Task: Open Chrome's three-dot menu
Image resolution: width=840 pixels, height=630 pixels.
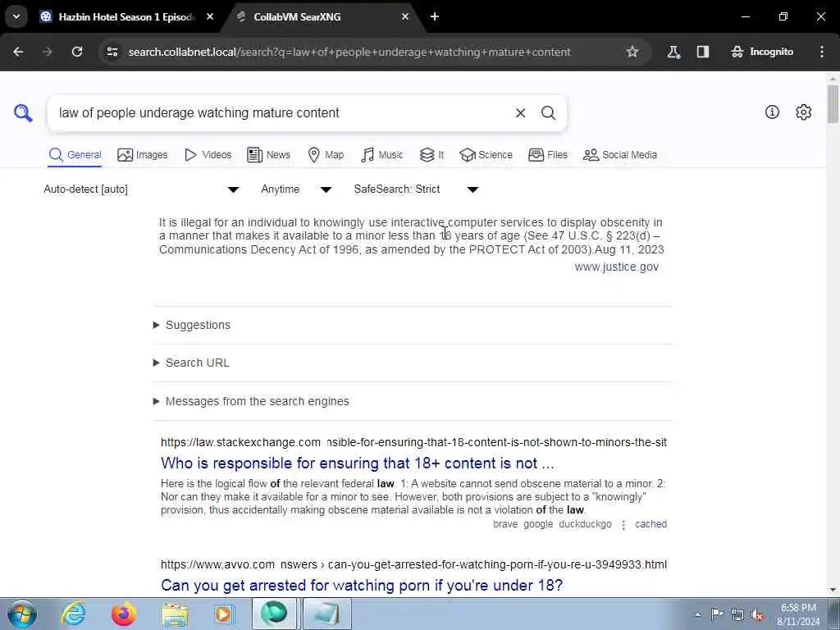Action: click(x=822, y=52)
